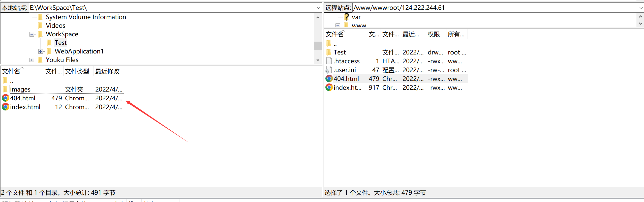Open the remote site path dropdown

click(x=641, y=8)
